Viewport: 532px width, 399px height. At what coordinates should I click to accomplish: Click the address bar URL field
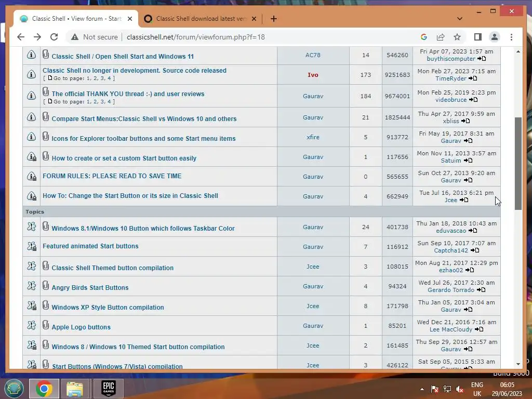196,37
